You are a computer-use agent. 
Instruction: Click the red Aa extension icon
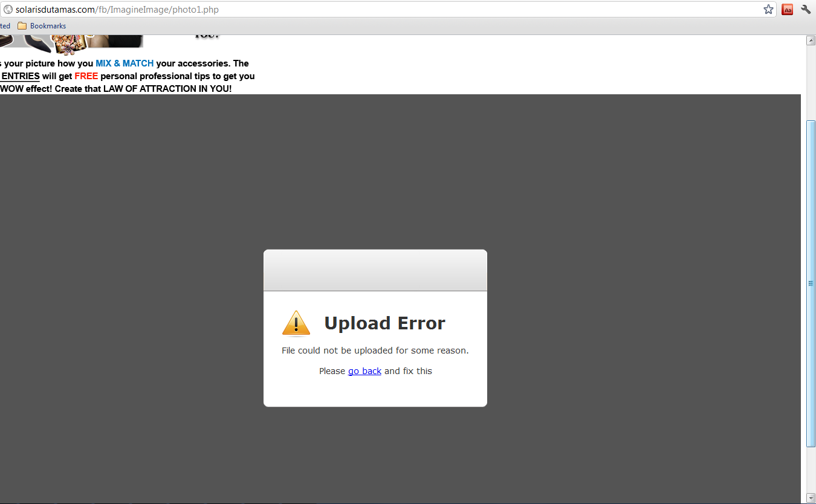787,9
